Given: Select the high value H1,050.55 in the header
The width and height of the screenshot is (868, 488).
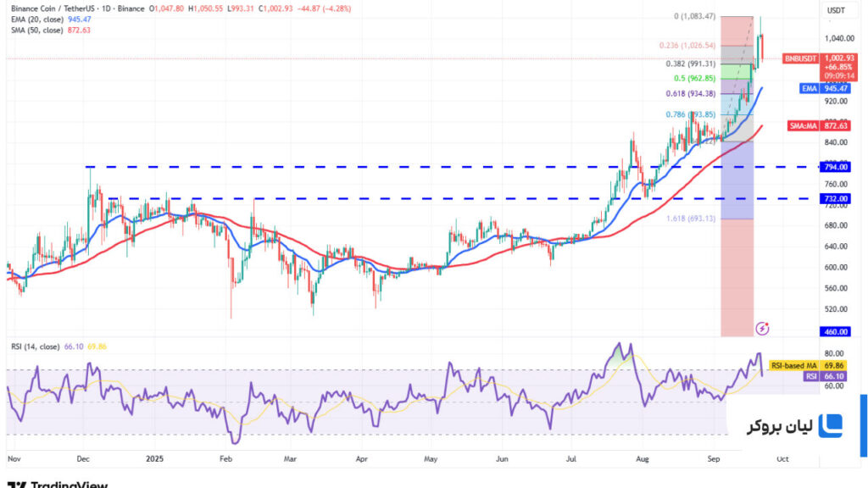Looking at the screenshot, I should (205, 8).
